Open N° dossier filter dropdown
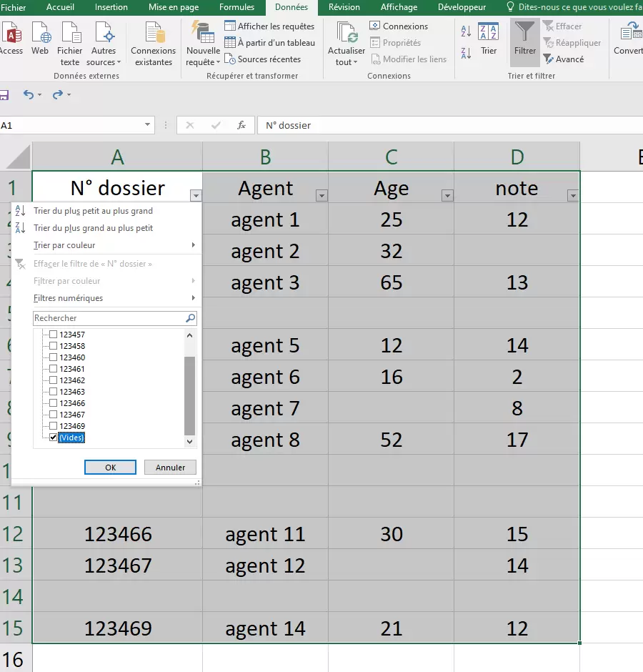 (x=196, y=195)
